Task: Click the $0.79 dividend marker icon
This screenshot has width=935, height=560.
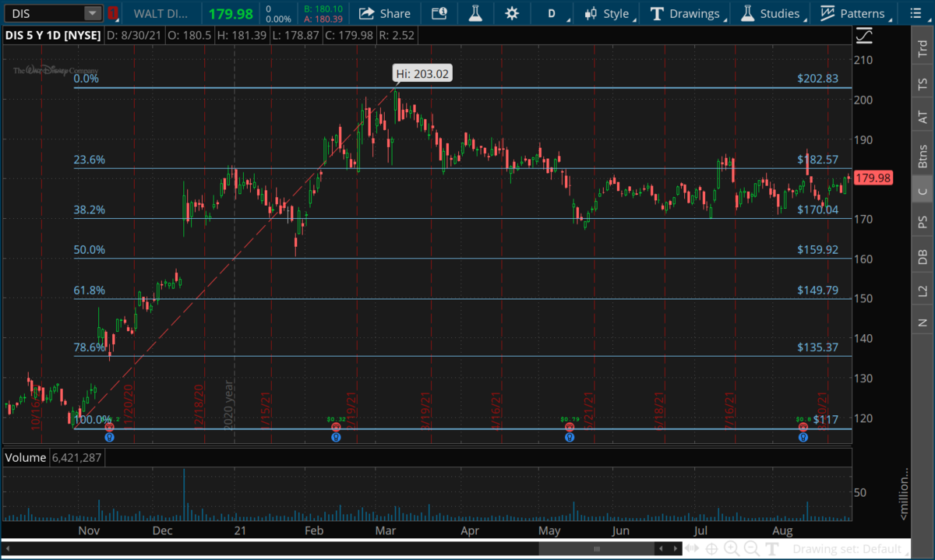Action: (570, 428)
